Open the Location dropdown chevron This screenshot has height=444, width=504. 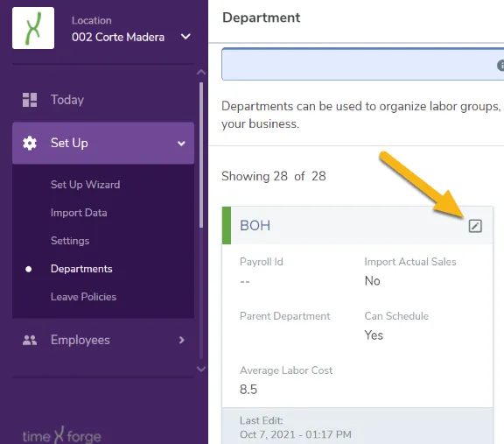pyautogui.click(x=185, y=37)
